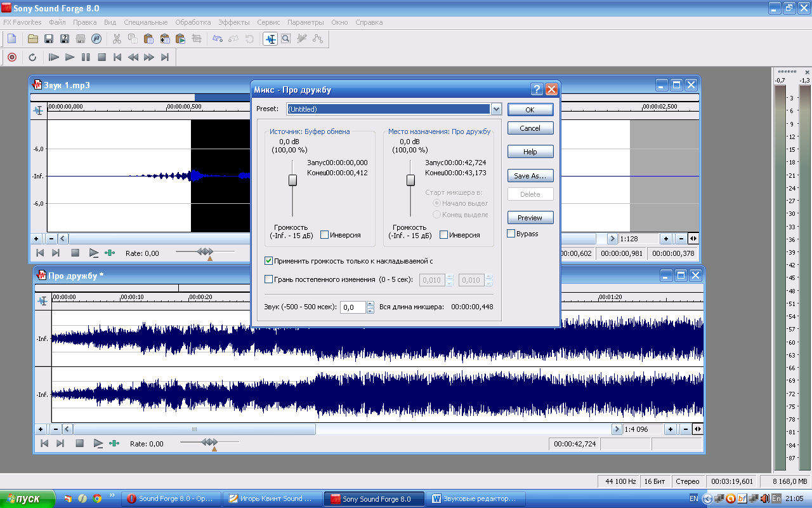Image resolution: width=812 pixels, height=508 pixels.
Task: Click the Paste clipboard icon
Action: 148,39
